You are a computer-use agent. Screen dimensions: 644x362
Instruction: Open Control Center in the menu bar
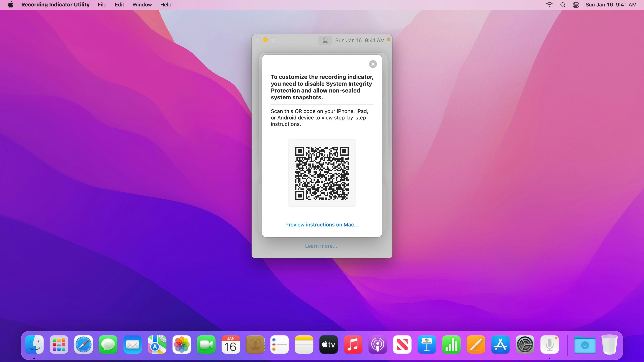(x=576, y=5)
